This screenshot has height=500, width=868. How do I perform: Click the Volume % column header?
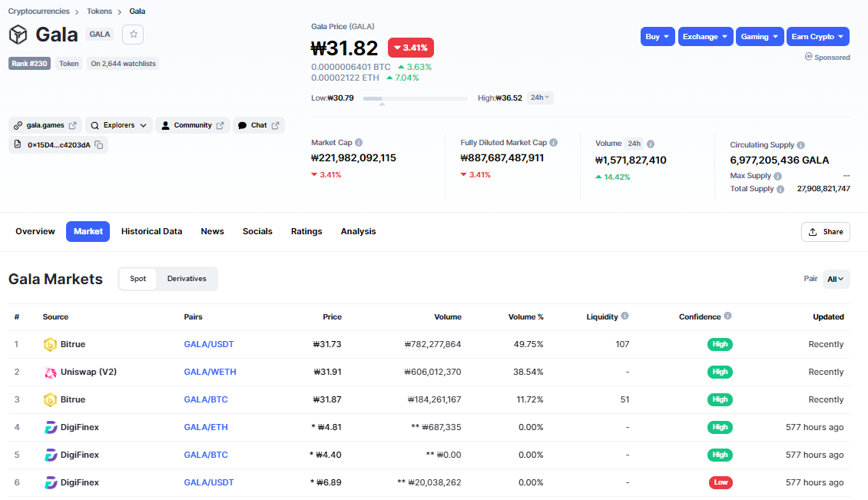click(x=526, y=316)
